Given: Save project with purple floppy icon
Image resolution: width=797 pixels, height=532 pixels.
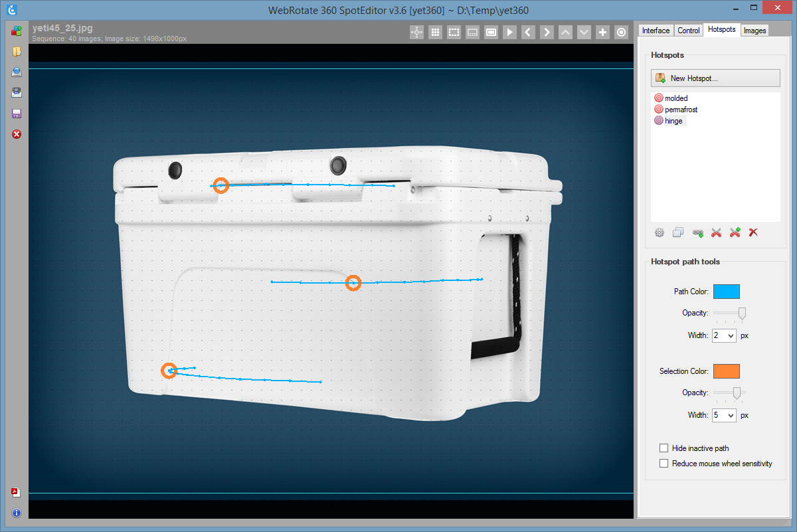Looking at the screenshot, I should [17, 114].
